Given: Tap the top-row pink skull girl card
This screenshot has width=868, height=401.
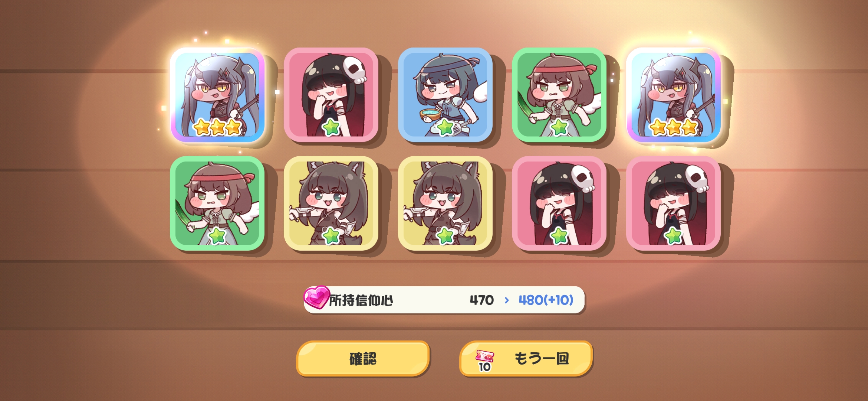Looking at the screenshot, I should point(331,95).
